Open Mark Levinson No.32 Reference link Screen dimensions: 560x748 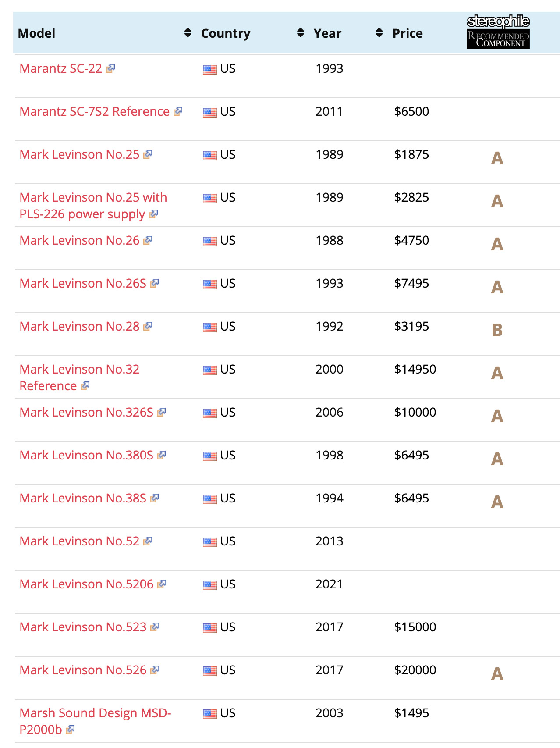pos(79,370)
